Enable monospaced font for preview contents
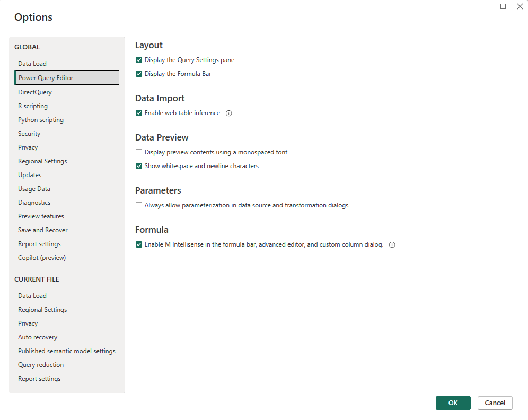This screenshot has width=528, height=420. coord(139,152)
